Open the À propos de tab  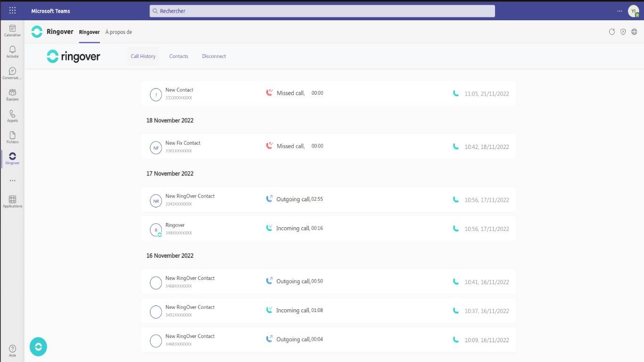point(118,32)
